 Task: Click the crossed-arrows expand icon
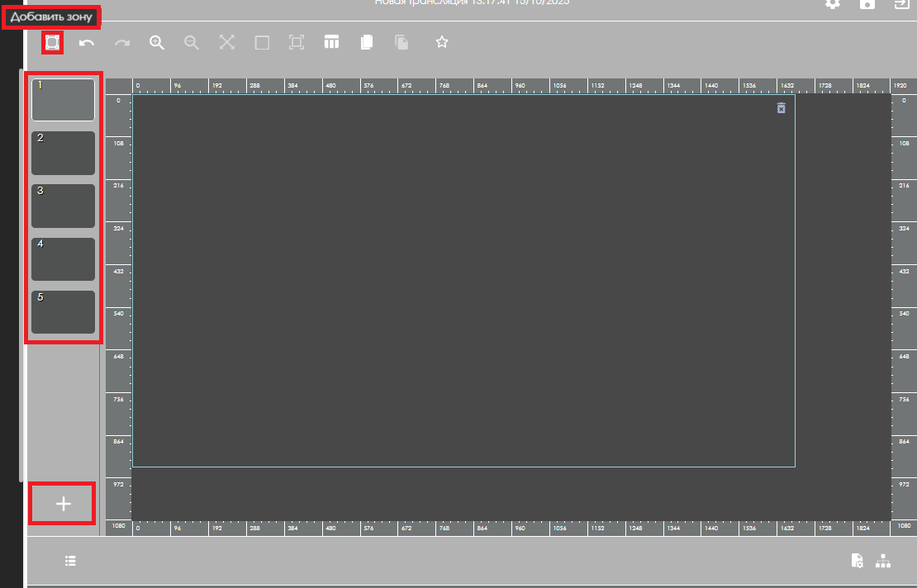tap(227, 42)
